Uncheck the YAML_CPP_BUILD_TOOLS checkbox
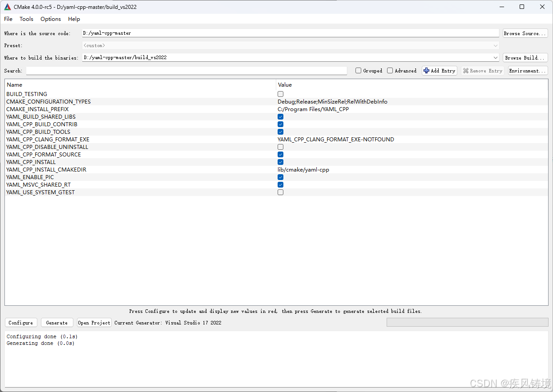 [280, 132]
